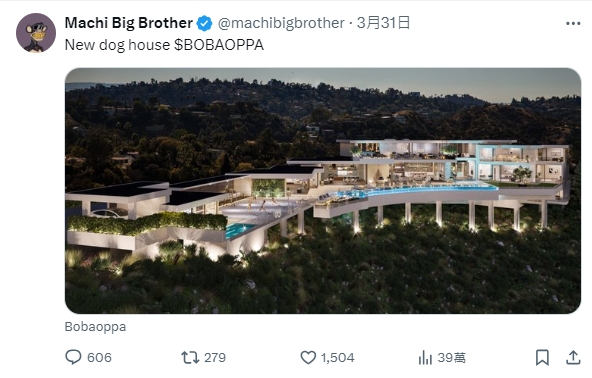Screen dimensions: 592x378
Task: Open the $BOBAOPPA cashtag link
Action: 219,45
